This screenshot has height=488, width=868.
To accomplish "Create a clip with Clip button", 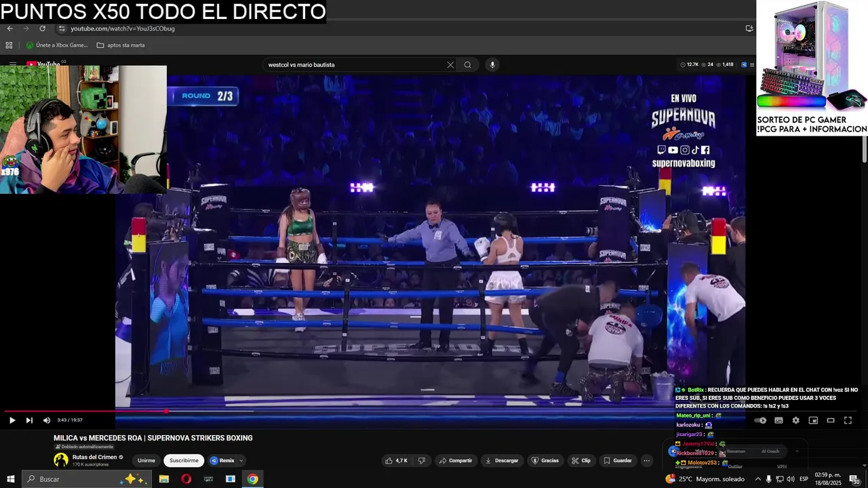I will 581,461.
